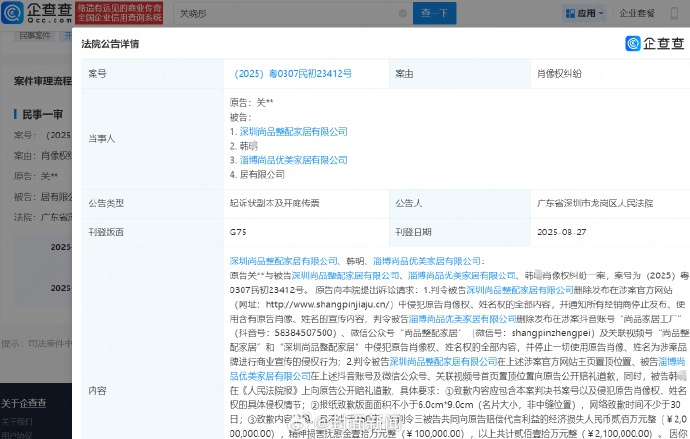Click the Qcc.com logo in the header

point(37,12)
